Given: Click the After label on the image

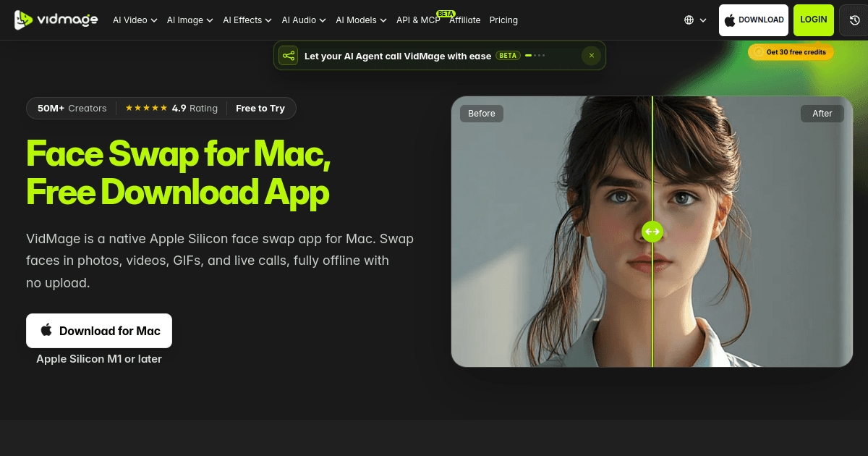Looking at the screenshot, I should (x=822, y=114).
